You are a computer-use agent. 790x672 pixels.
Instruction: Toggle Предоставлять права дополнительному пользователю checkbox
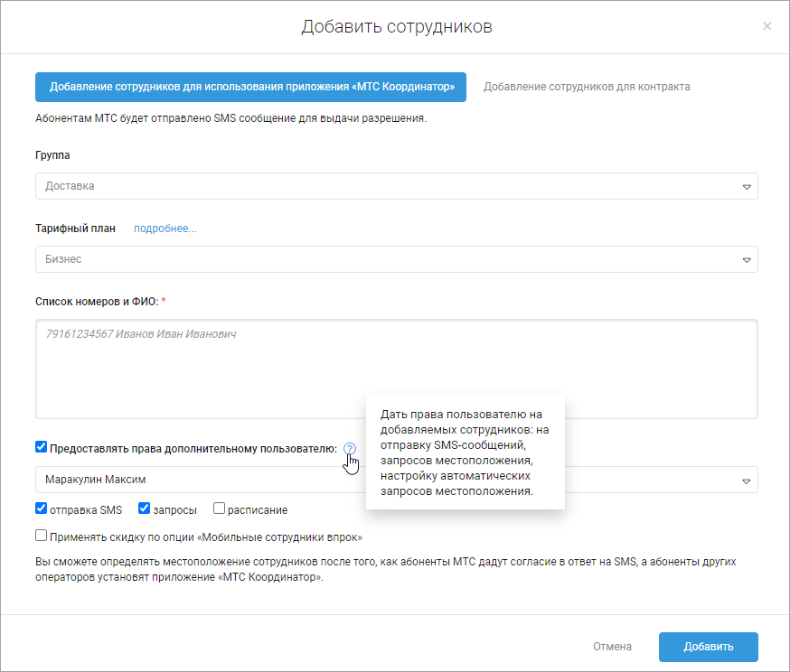pyautogui.click(x=41, y=447)
